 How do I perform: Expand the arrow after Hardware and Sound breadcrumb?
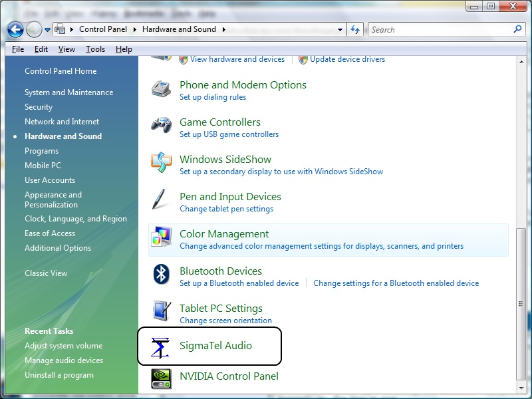click(x=223, y=29)
